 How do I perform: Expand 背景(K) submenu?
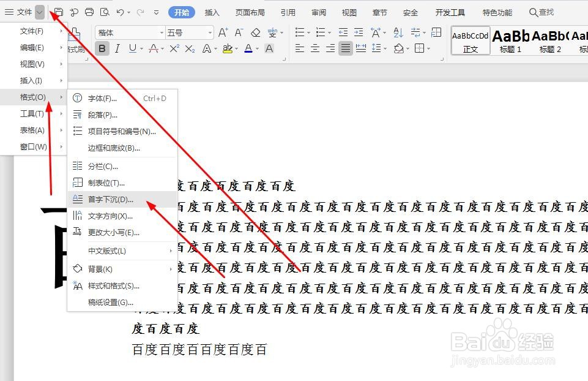pyautogui.click(x=122, y=269)
